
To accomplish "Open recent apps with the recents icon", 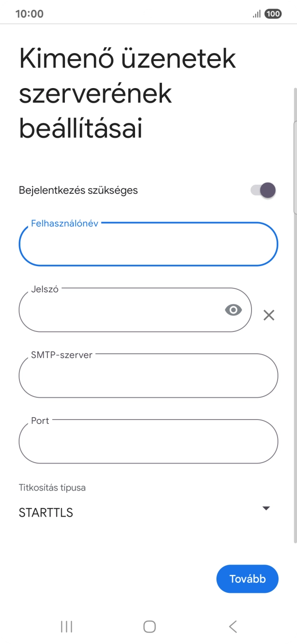I will pyautogui.click(x=66, y=626).
